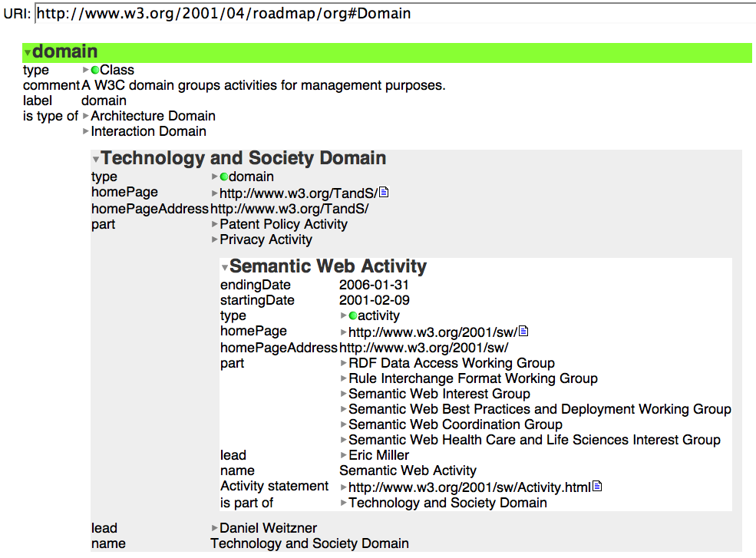Expand RDF Data Access Working Group
This screenshot has width=756, height=558.
click(344, 364)
